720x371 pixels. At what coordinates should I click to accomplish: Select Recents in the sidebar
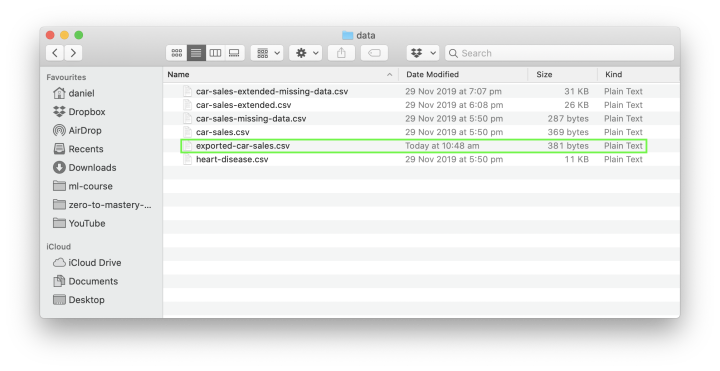(78, 149)
